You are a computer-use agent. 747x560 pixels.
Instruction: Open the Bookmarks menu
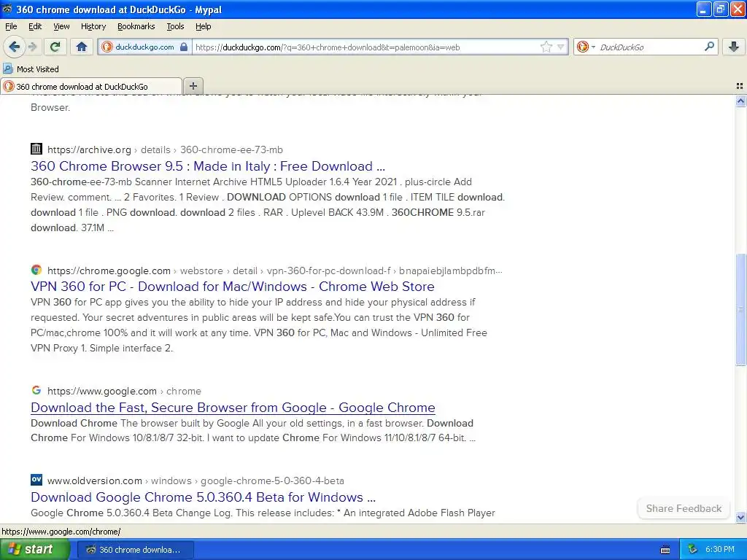tap(136, 26)
